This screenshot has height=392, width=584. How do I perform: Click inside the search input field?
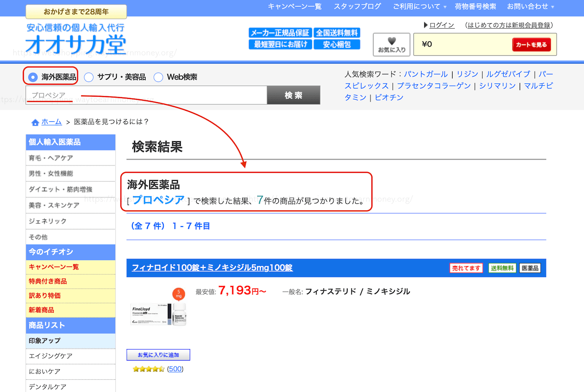point(146,95)
